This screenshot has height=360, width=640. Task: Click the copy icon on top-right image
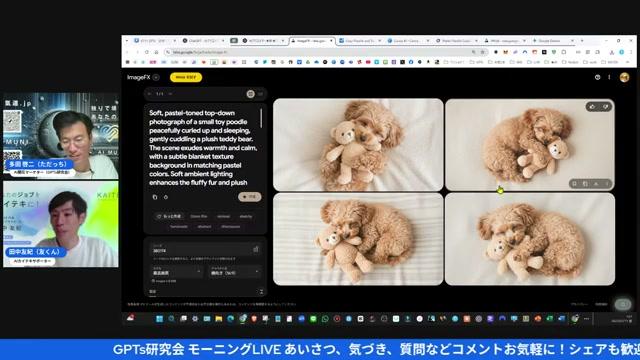click(x=585, y=184)
